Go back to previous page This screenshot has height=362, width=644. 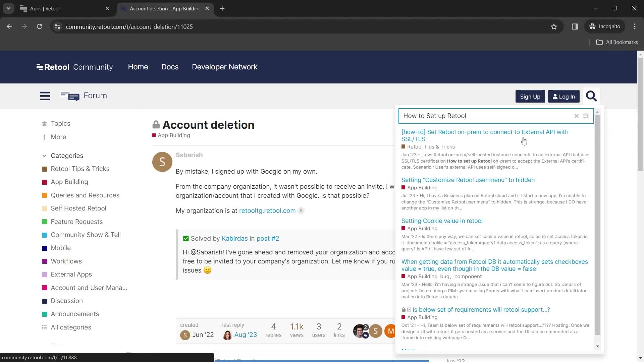tap(9, 26)
